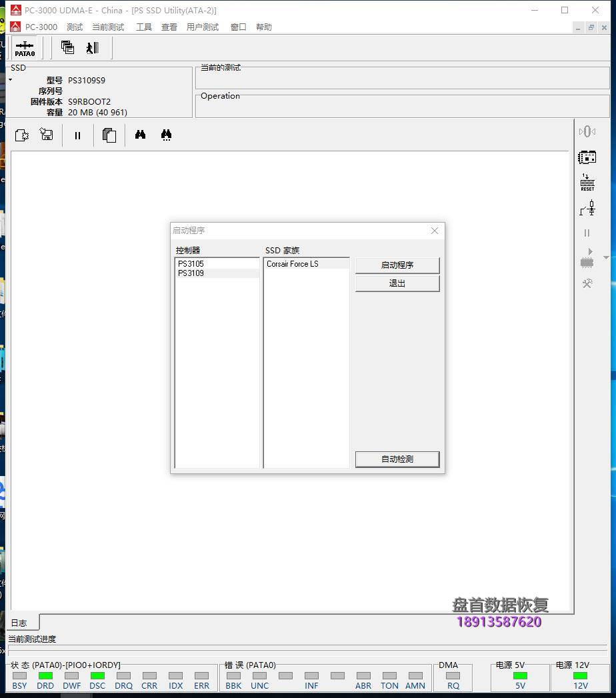Open dropdown arrow beside the chip icon

[x=606, y=257]
